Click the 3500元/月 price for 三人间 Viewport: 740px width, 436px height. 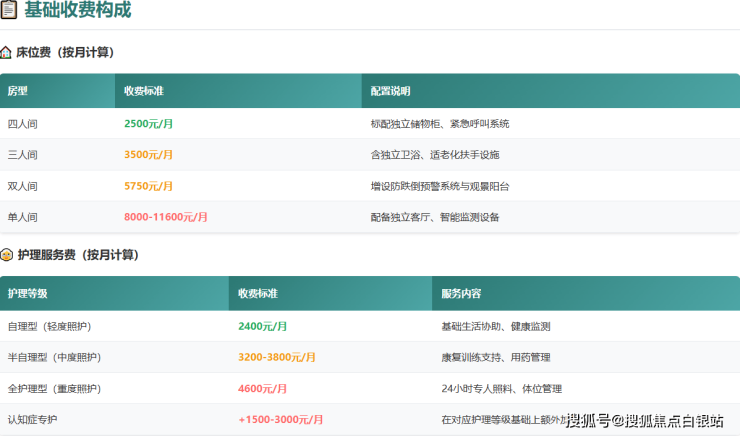point(148,155)
